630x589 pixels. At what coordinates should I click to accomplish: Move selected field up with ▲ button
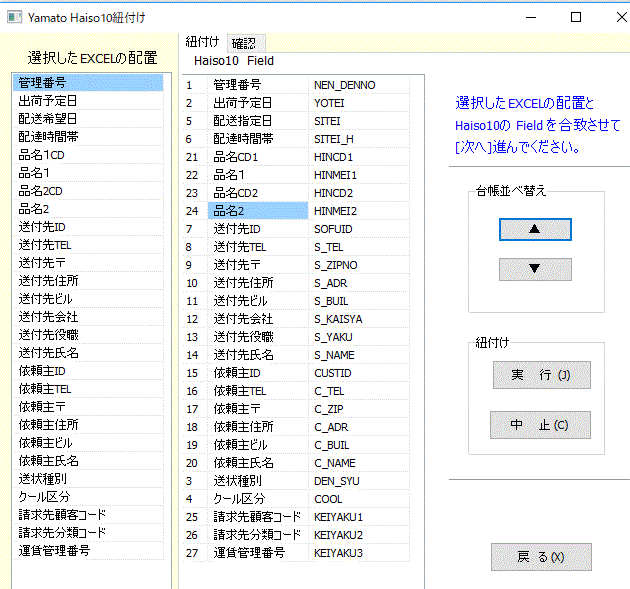tap(535, 229)
